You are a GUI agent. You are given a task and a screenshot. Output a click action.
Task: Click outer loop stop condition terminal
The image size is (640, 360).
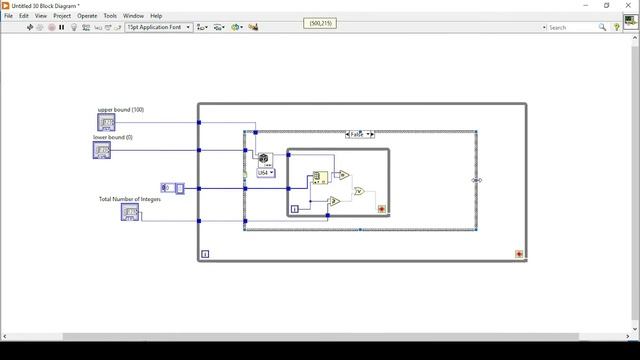click(x=519, y=254)
